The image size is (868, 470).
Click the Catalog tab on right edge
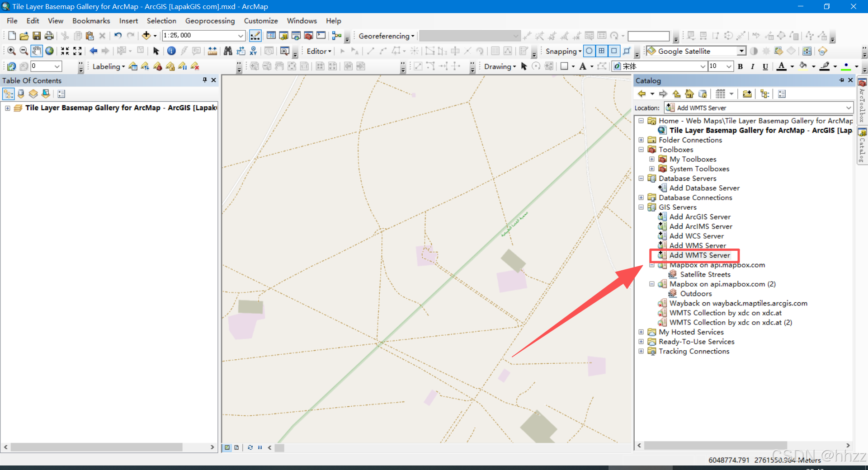[x=863, y=145]
